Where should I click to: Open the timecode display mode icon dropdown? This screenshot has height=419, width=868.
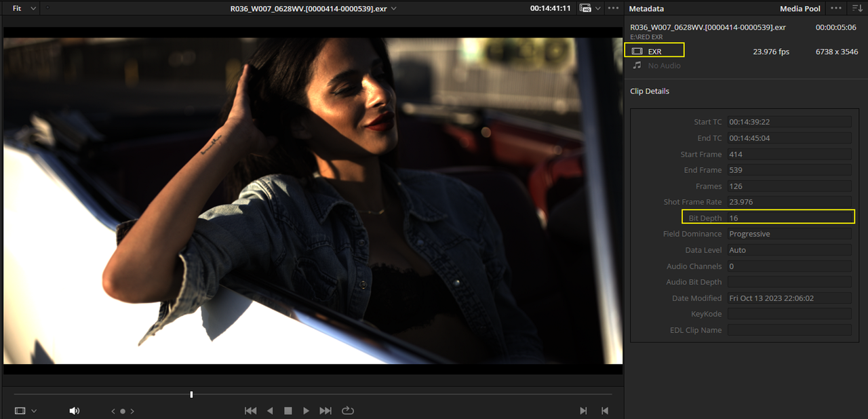(x=589, y=8)
